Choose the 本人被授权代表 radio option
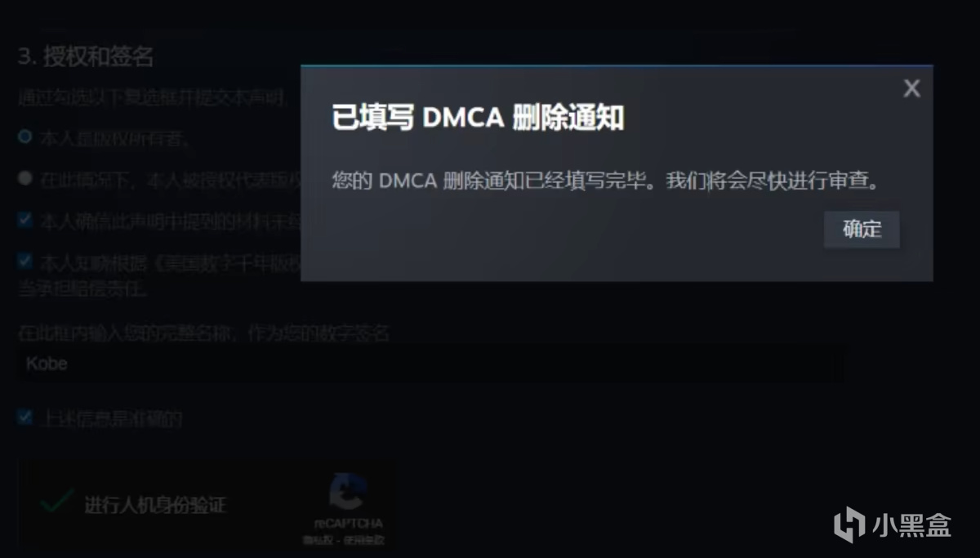This screenshot has width=980, height=558. click(x=25, y=178)
